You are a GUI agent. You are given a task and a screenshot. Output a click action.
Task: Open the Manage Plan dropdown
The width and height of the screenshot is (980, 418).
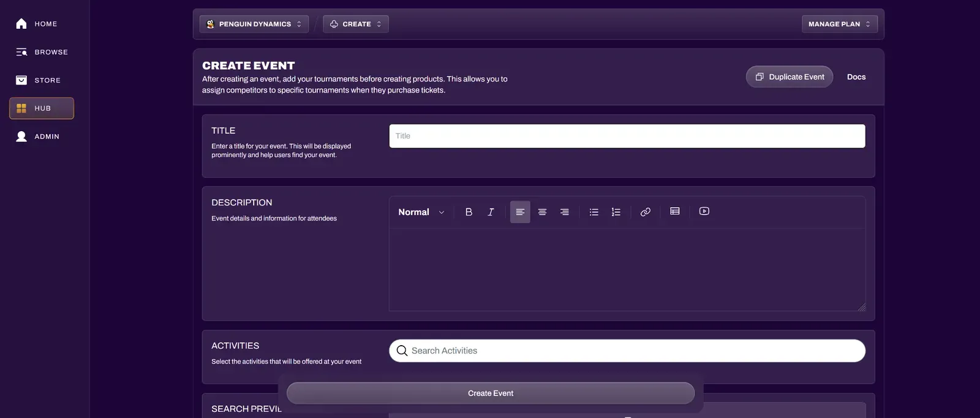840,24
